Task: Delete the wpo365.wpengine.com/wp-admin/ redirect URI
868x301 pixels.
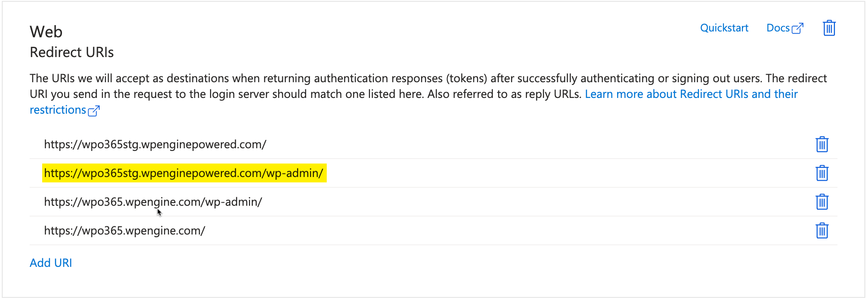Action: click(x=822, y=202)
